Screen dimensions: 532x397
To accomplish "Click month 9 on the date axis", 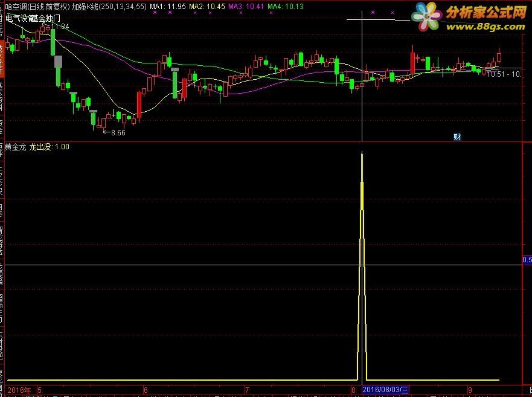I will tap(470, 390).
